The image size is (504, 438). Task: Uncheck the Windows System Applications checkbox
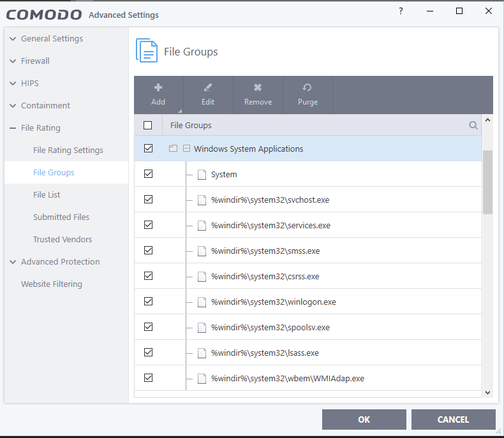pos(148,149)
